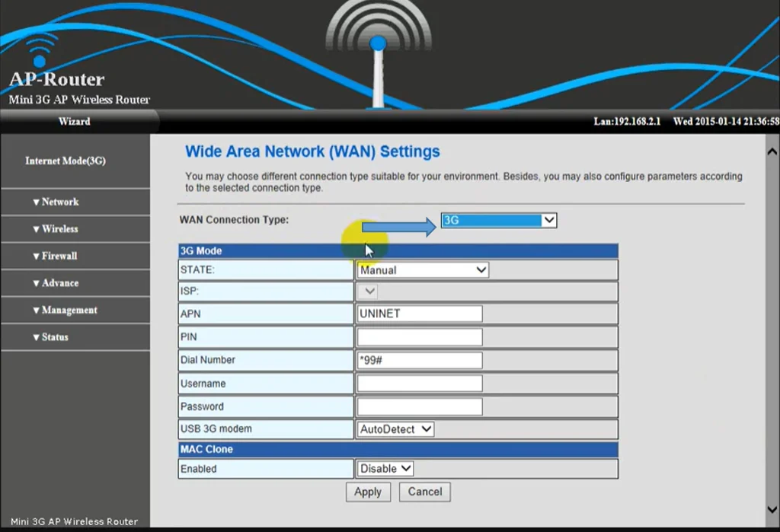Click the wireless antenna icon in header
The height and width of the screenshot is (532, 780).
(x=378, y=53)
